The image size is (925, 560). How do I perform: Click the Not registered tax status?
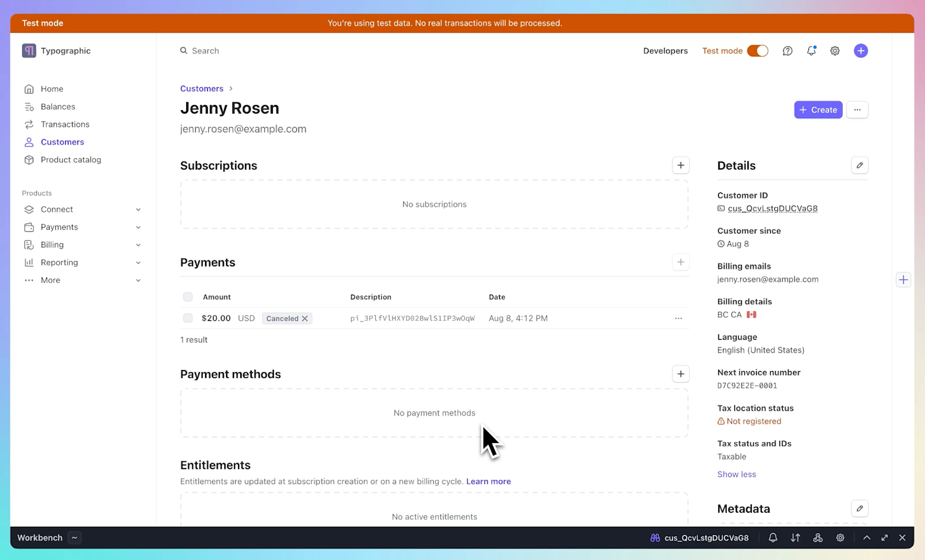[754, 421]
